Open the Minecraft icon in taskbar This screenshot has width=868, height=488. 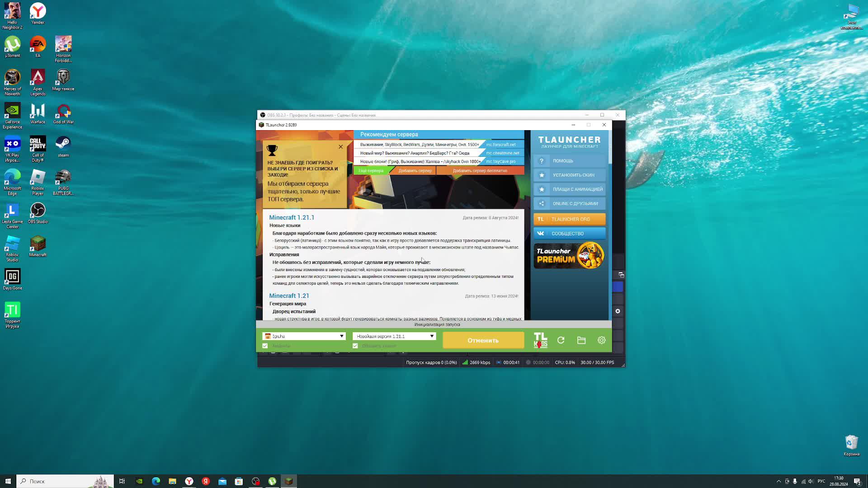click(x=289, y=481)
